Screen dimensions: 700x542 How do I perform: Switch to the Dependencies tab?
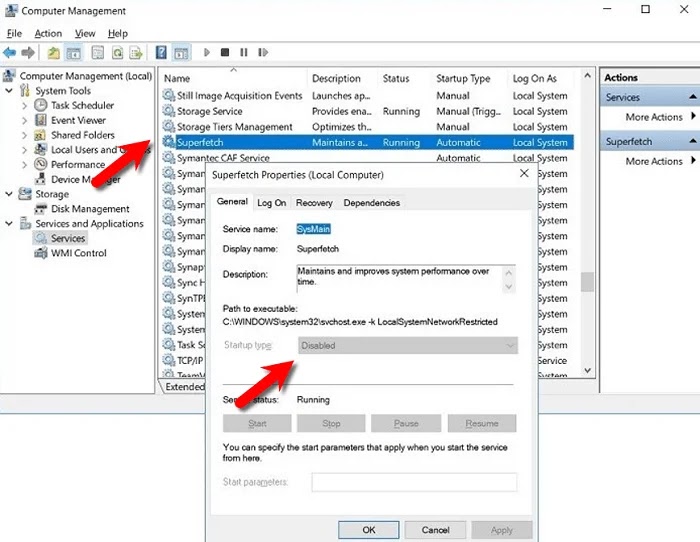click(371, 203)
